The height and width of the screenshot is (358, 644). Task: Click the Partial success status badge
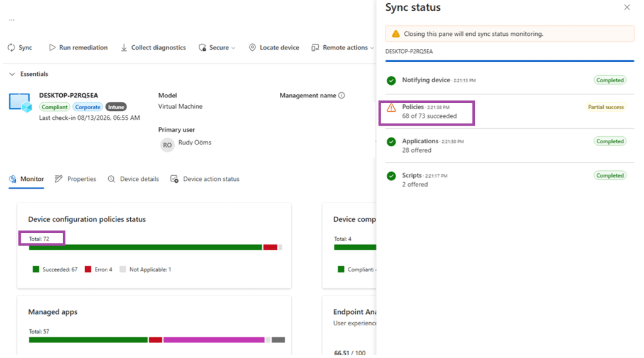click(x=606, y=107)
